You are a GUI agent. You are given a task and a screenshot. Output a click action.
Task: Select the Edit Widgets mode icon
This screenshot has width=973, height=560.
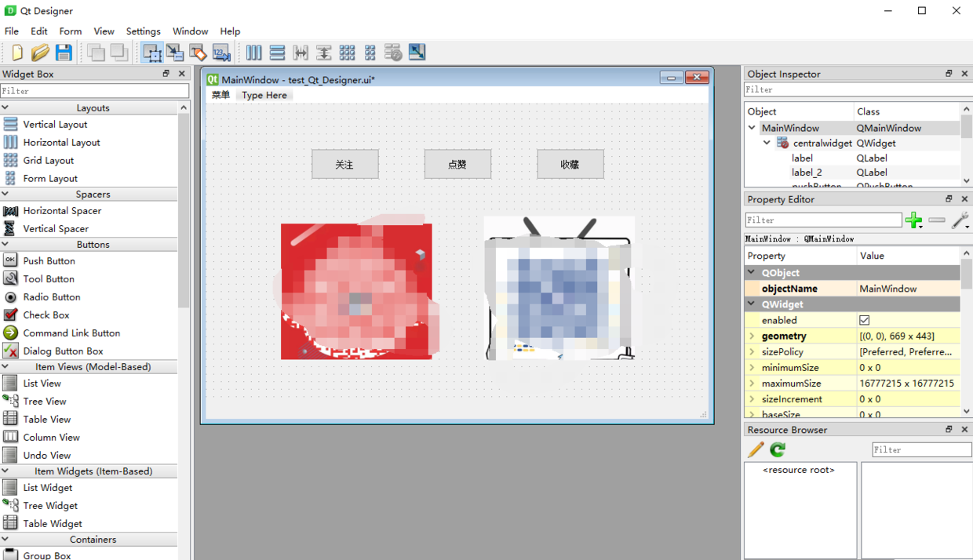coord(152,53)
